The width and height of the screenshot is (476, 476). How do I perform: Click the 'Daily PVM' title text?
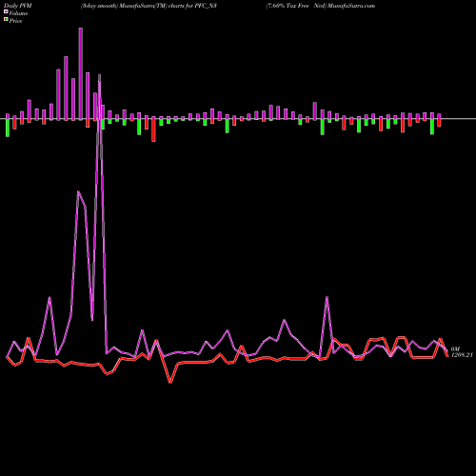[18, 6]
